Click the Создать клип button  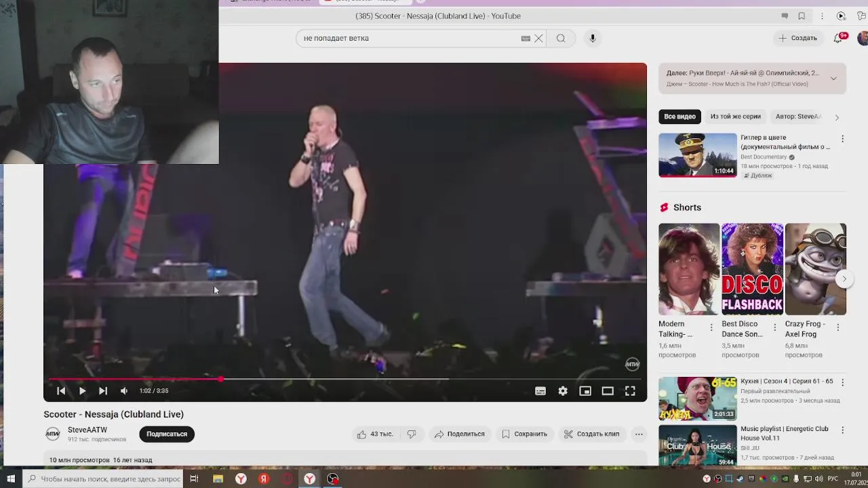pos(591,434)
